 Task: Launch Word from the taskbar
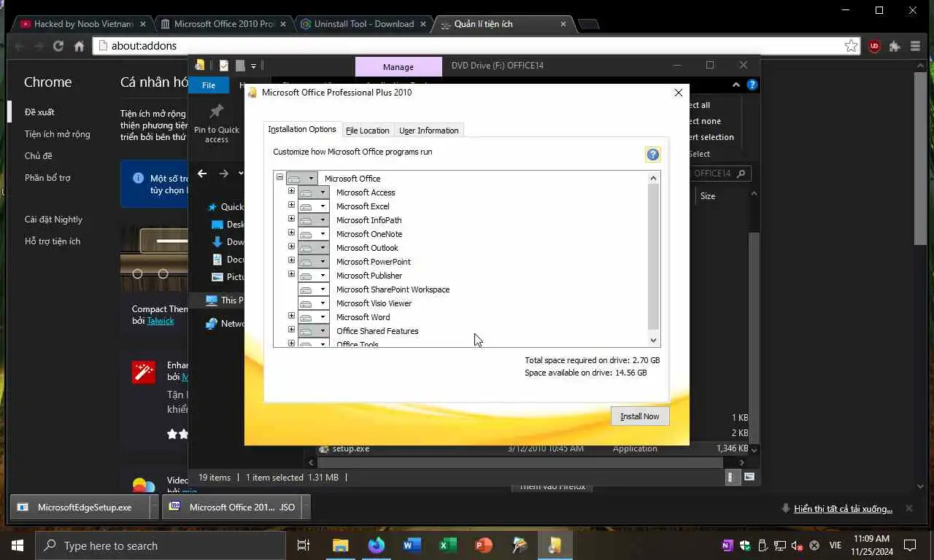(x=412, y=545)
